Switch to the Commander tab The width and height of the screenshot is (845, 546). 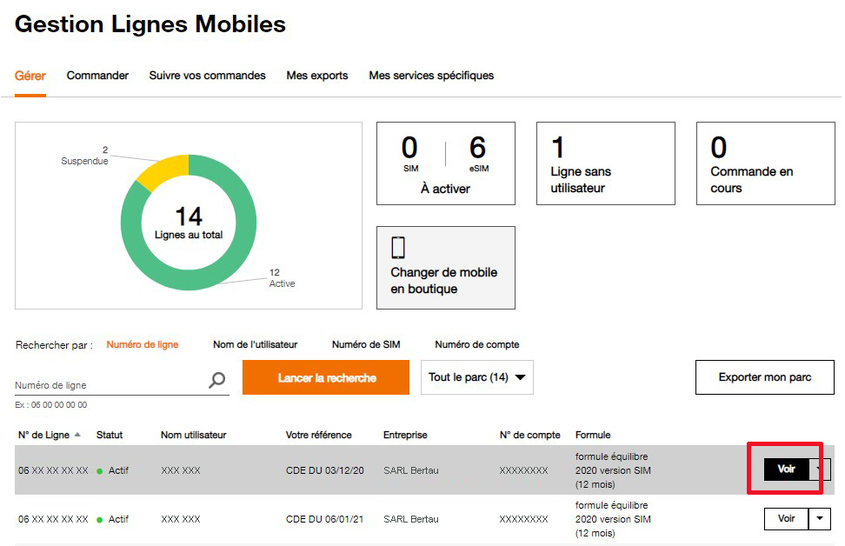98,76
